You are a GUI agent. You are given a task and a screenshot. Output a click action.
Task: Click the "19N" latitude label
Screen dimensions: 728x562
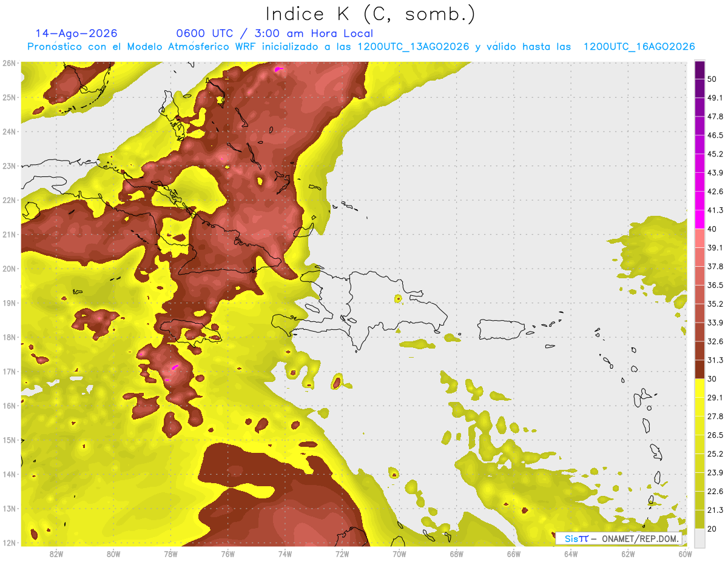[8, 303]
